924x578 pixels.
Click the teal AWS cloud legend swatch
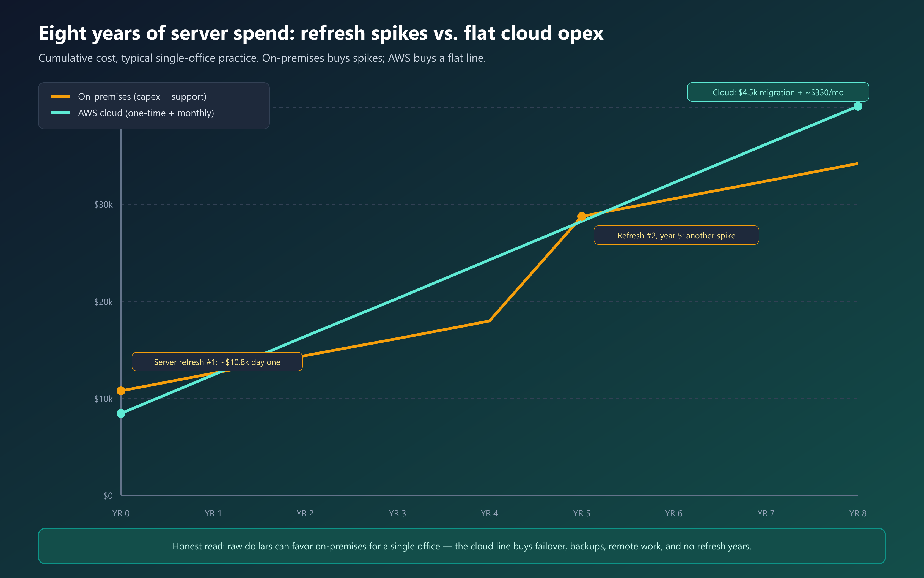click(x=60, y=113)
